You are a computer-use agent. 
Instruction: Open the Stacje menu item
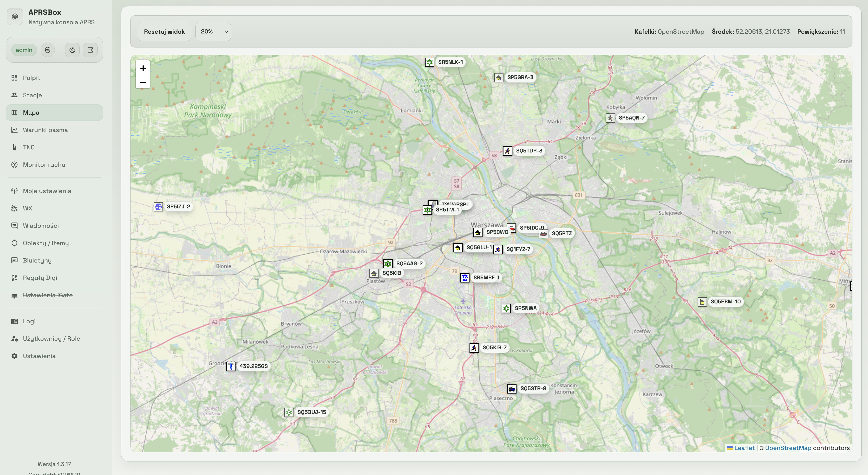coord(32,95)
